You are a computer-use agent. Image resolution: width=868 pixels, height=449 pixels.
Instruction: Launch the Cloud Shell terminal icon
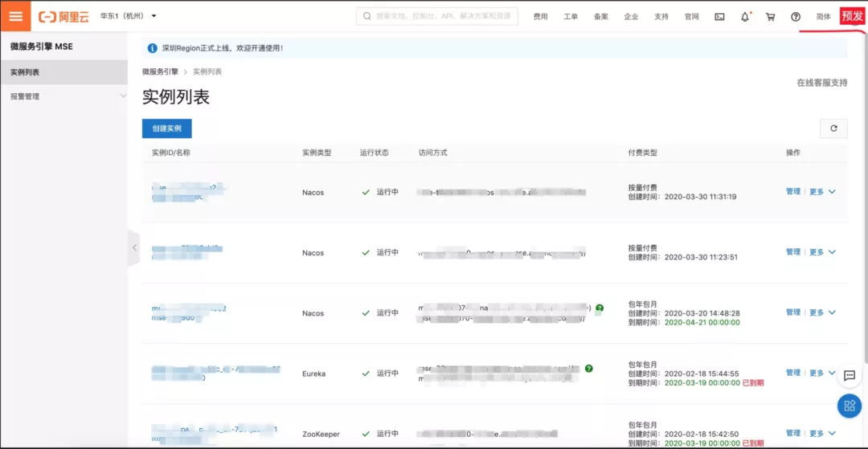click(719, 17)
